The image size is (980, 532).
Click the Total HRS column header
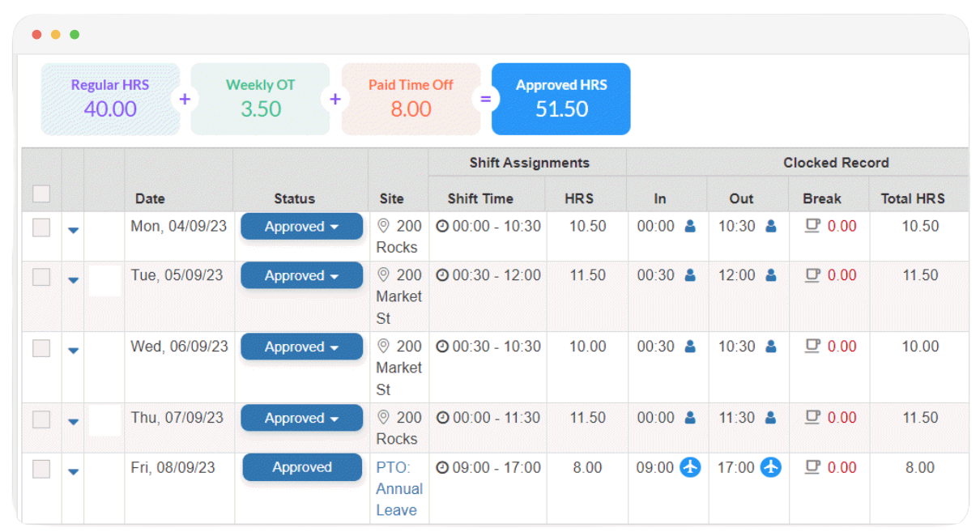point(914,198)
